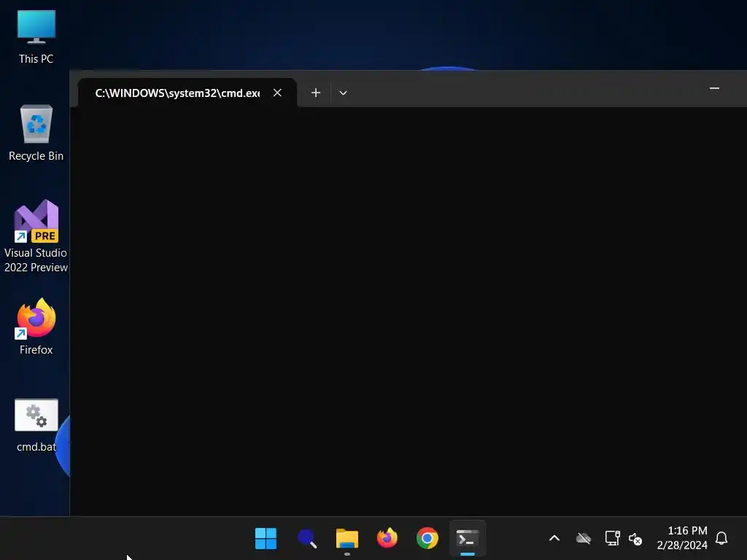
Task: Select the cmd.bat file on desktop
Action: point(36,425)
